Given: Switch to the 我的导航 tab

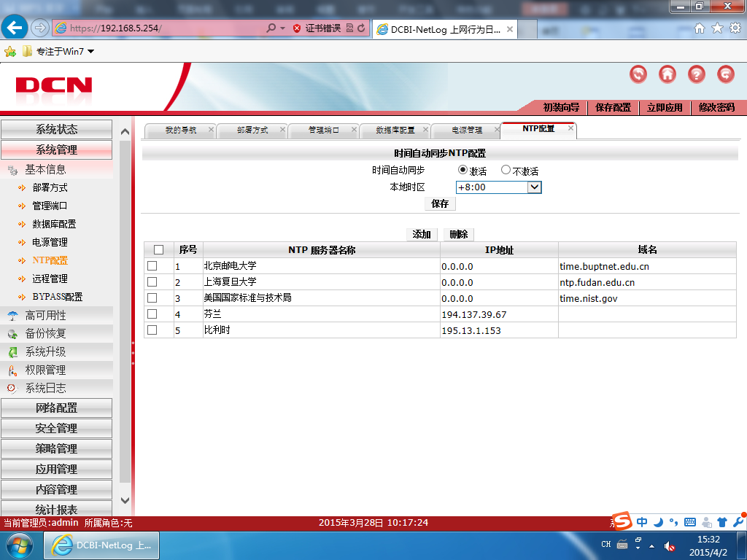Looking at the screenshot, I should (x=180, y=130).
